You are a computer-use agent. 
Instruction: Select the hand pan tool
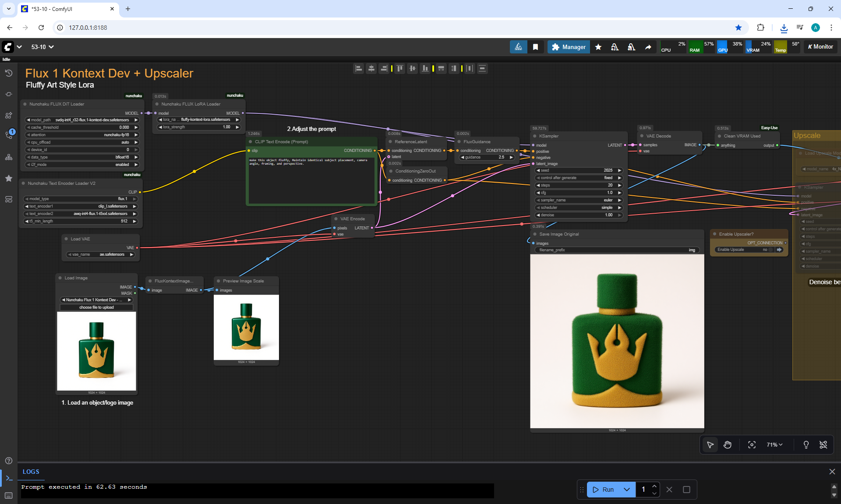728,445
